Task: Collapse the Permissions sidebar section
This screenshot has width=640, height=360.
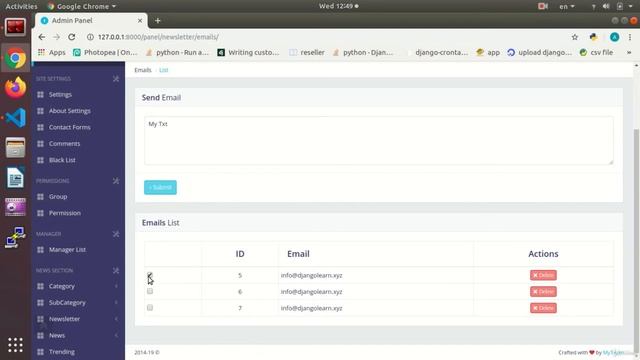Action: pos(116,180)
